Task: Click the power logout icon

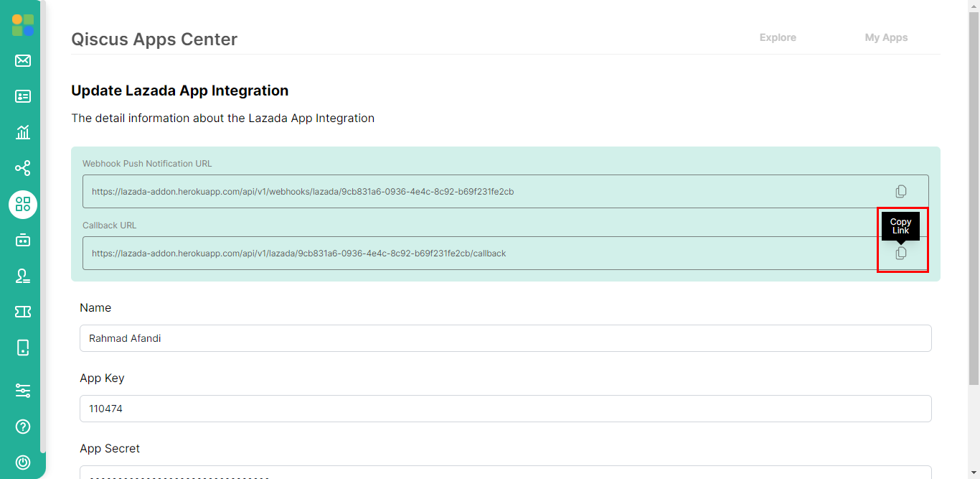Action: 23,462
